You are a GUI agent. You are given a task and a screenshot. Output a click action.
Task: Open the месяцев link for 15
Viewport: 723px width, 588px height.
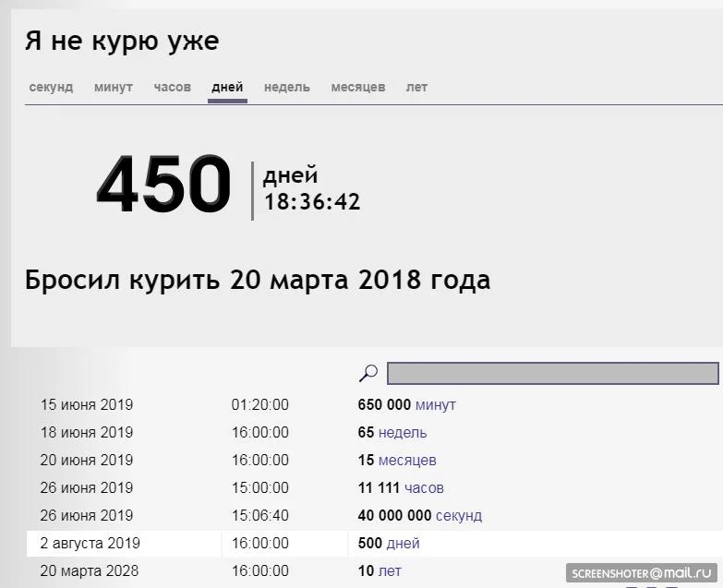coord(407,460)
